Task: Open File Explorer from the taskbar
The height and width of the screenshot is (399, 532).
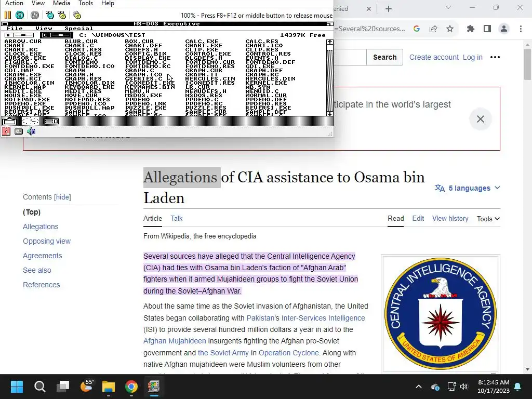Action: (x=109, y=387)
